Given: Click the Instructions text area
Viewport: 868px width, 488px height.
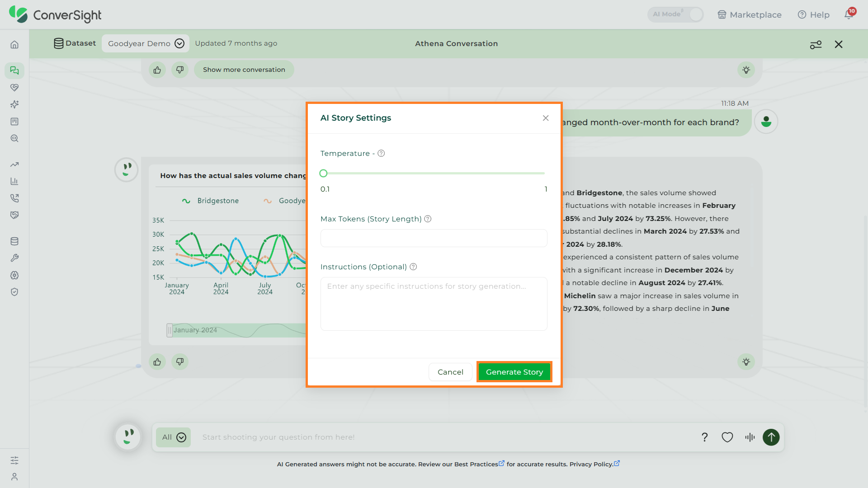Looking at the screenshot, I should tap(434, 304).
